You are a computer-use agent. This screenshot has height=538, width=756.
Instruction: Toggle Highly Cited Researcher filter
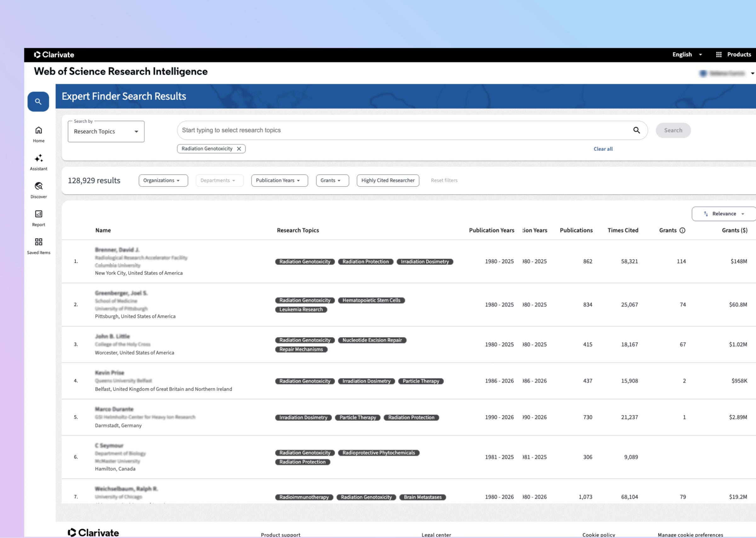coord(387,181)
